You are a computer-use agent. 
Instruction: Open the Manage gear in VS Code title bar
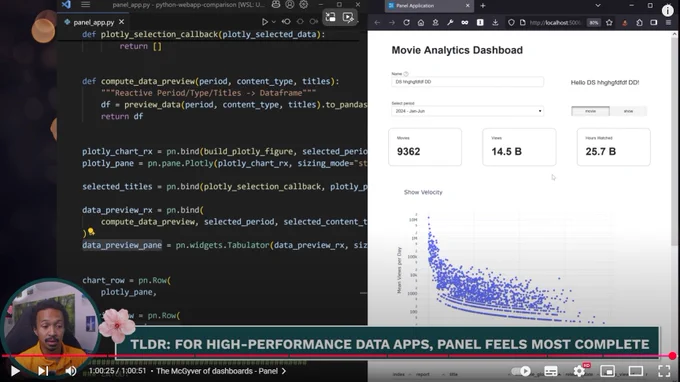[x=304, y=4]
